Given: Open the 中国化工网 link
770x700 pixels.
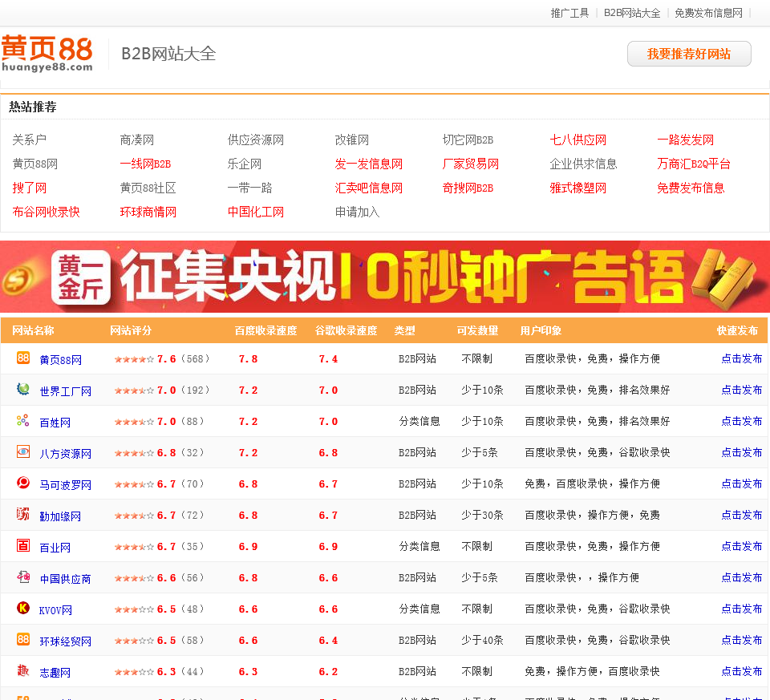Looking at the screenshot, I should [256, 212].
